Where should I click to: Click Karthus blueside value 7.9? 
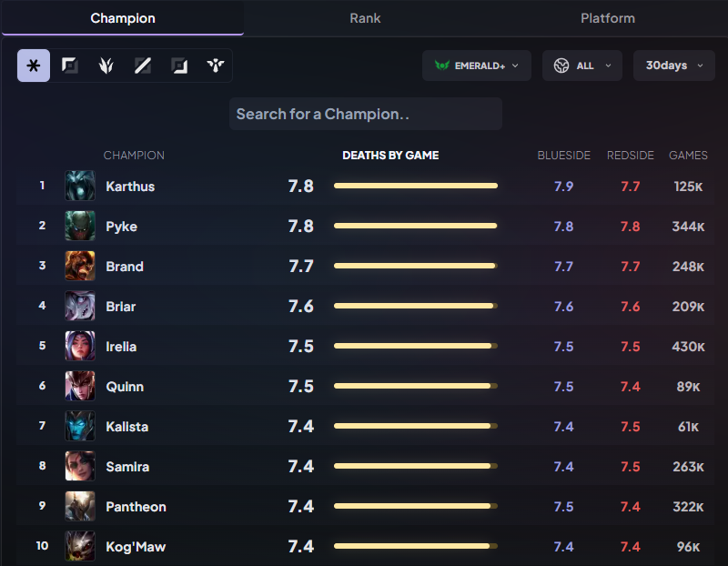click(x=563, y=187)
